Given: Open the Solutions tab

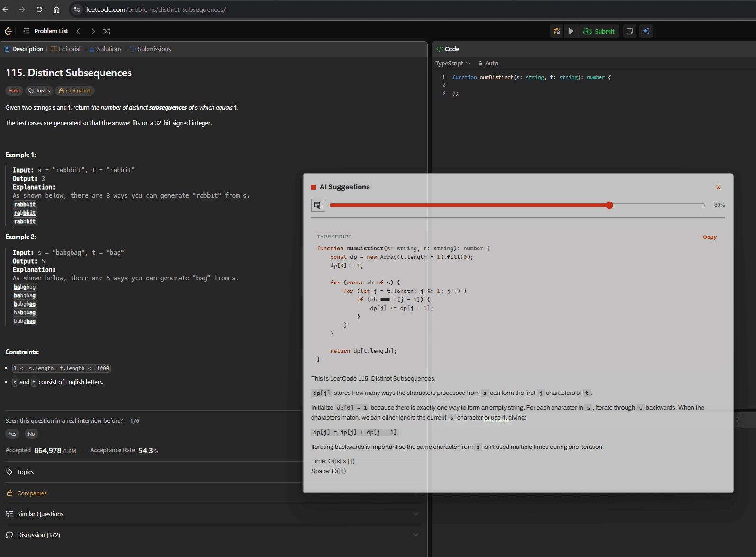Looking at the screenshot, I should click(105, 49).
